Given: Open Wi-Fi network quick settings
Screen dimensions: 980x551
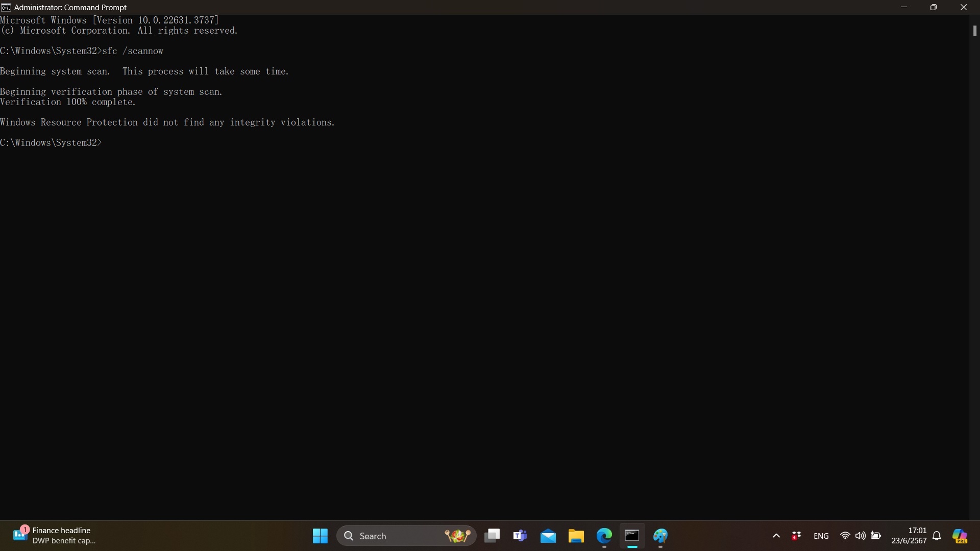Looking at the screenshot, I should [845, 536].
